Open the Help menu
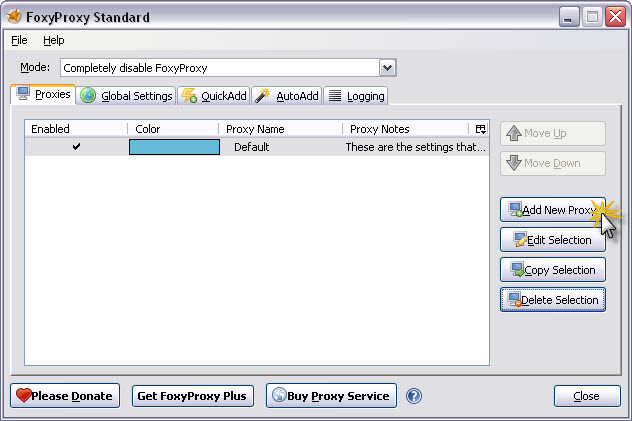This screenshot has height=421, width=632. tap(53, 41)
